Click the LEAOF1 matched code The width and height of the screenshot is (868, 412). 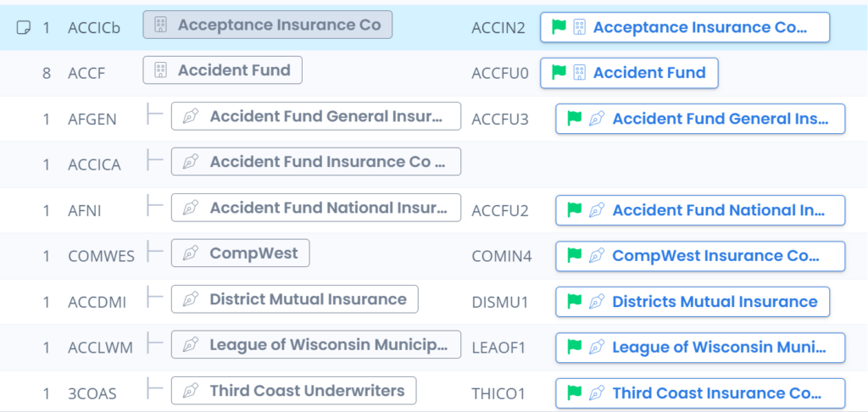point(498,348)
